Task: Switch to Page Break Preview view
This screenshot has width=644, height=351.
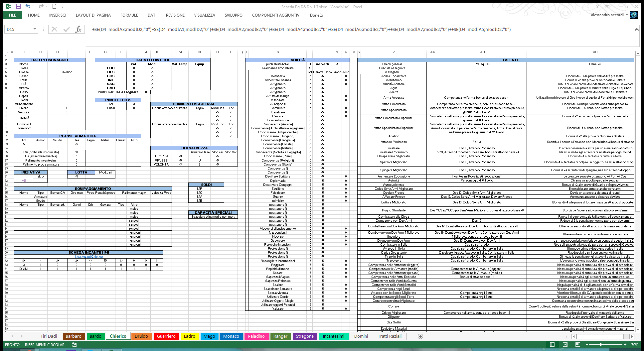Action: [x=577, y=345]
